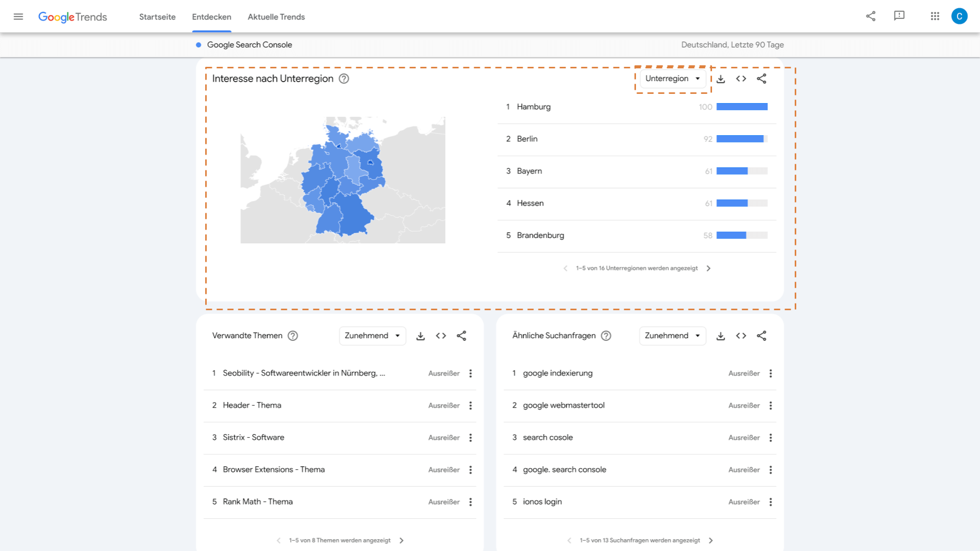Download the Unterregion data as CSV
Screen dimensions: 980x551
[721, 79]
